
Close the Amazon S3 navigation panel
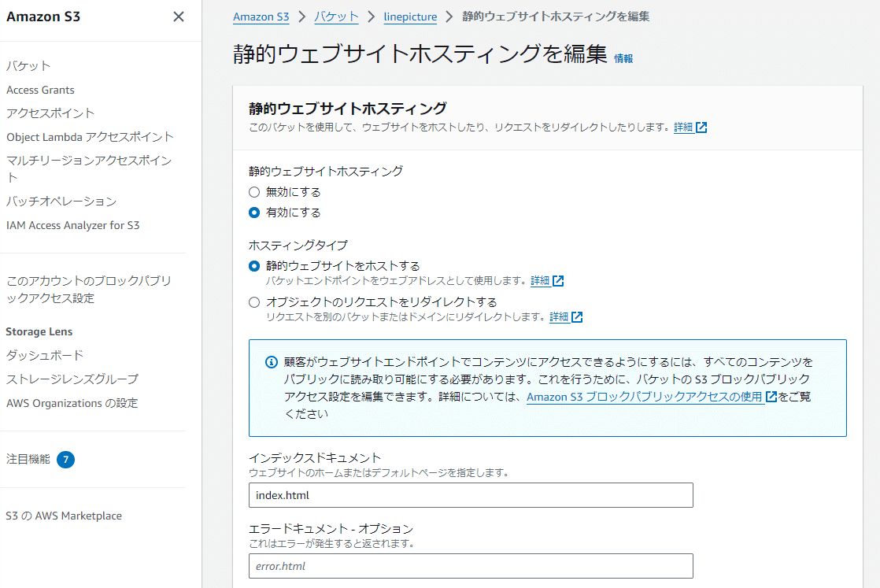179,17
